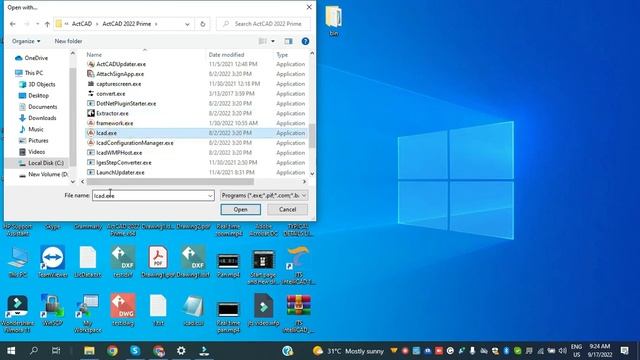
Task: Open the bin folder on the desktop
Action: 333,21
